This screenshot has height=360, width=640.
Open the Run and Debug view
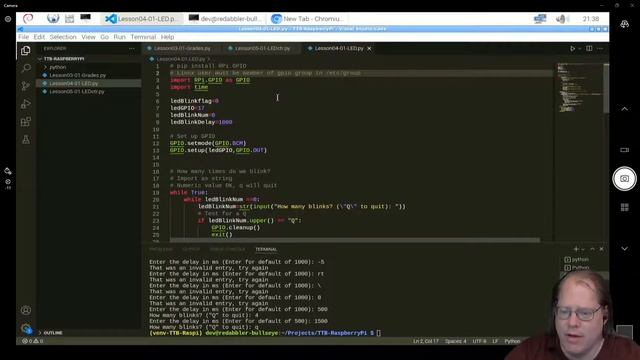pyautogui.click(x=26, y=104)
